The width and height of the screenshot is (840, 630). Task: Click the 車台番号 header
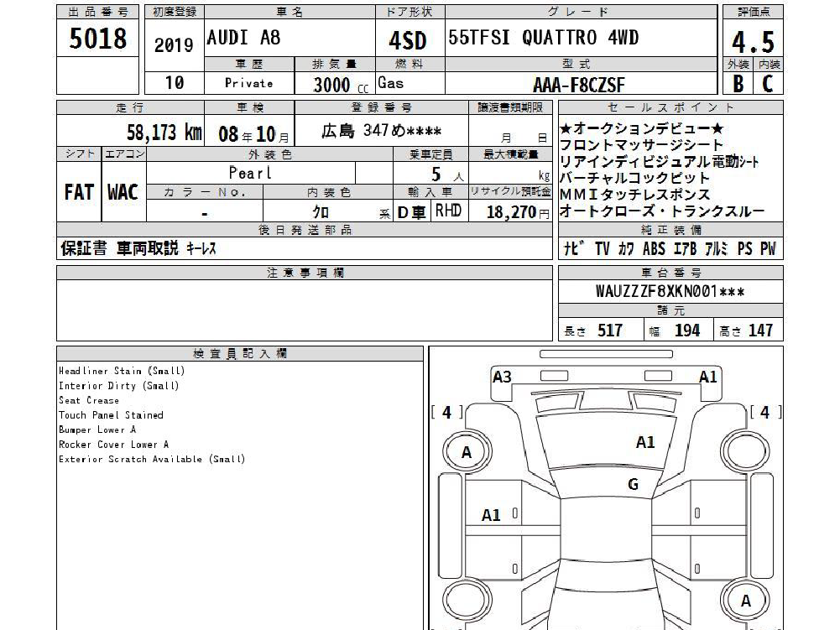(670, 273)
